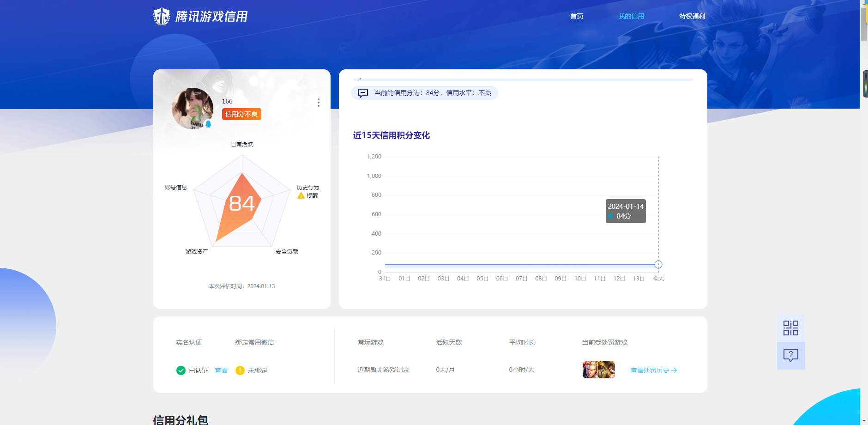Click the 今天 data point on chart

(x=658, y=265)
